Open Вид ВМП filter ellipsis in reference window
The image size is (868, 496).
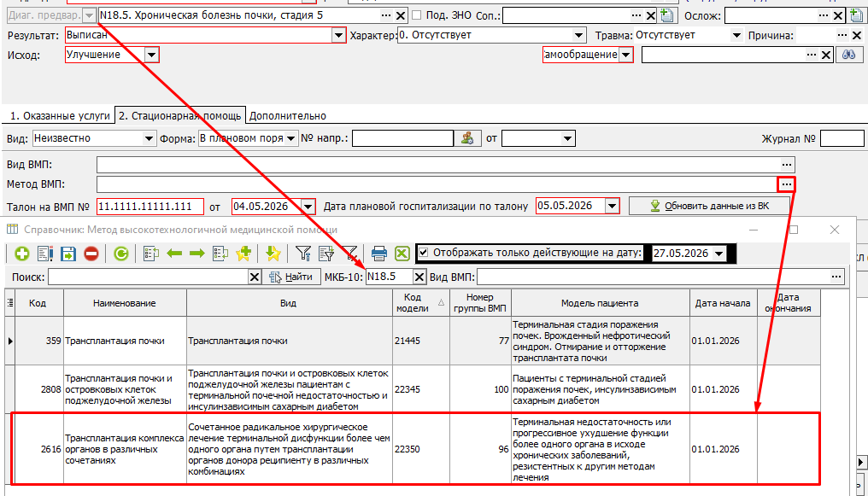pyautogui.click(x=836, y=277)
